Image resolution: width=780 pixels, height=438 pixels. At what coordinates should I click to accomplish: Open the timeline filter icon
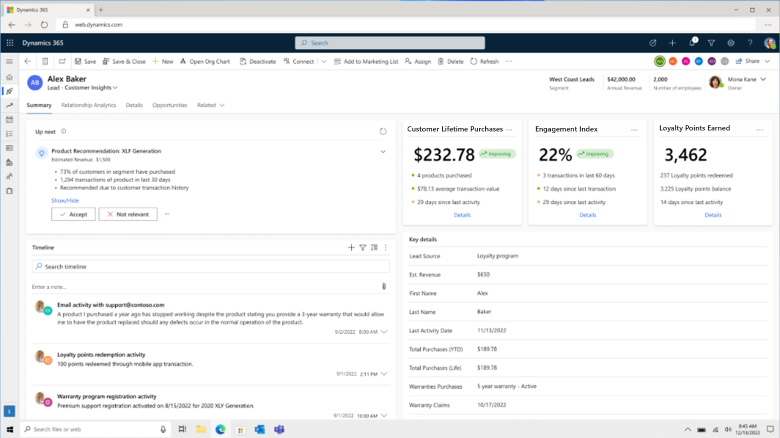point(362,247)
